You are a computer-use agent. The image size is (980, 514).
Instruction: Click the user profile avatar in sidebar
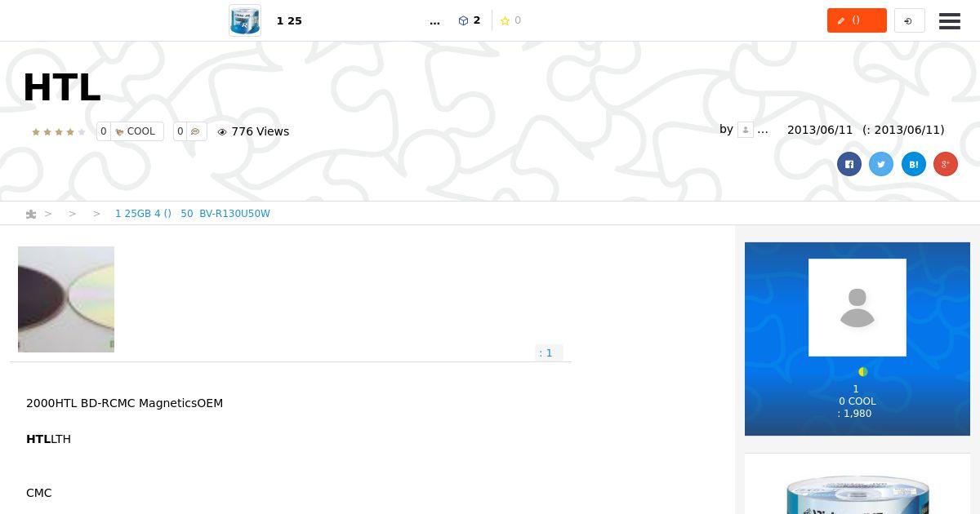857,308
